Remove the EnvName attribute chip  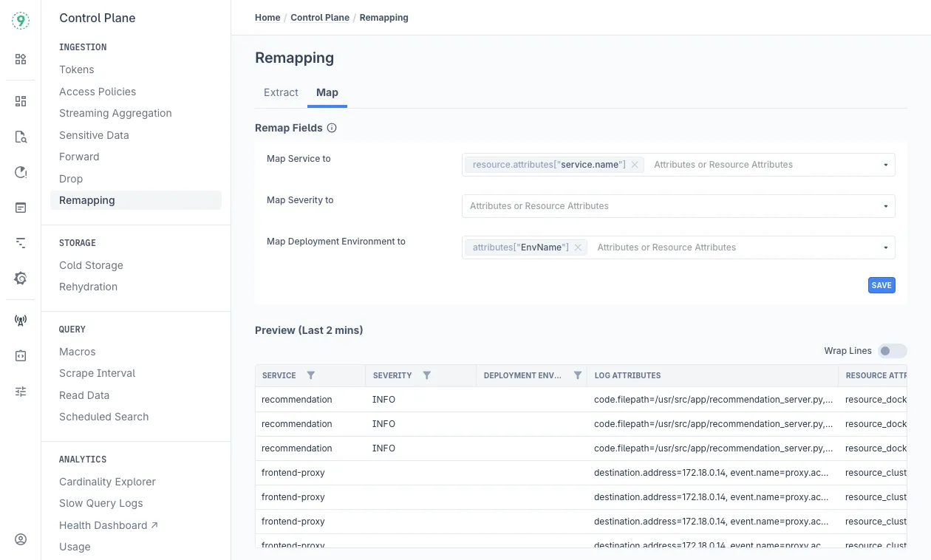click(x=578, y=247)
